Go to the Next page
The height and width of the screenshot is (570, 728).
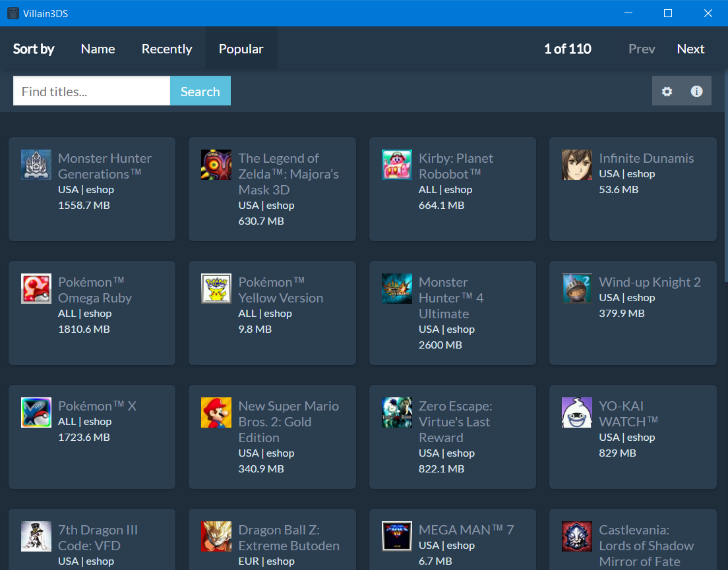(690, 49)
